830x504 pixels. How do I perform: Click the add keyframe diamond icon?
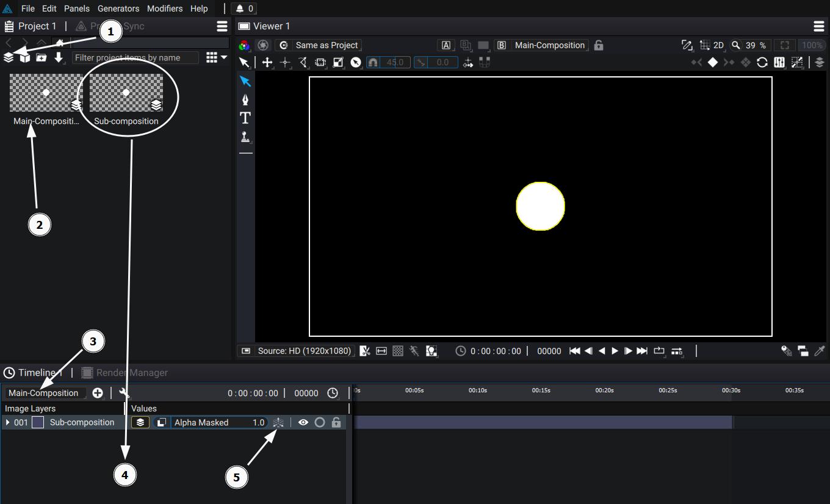(712, 62)
